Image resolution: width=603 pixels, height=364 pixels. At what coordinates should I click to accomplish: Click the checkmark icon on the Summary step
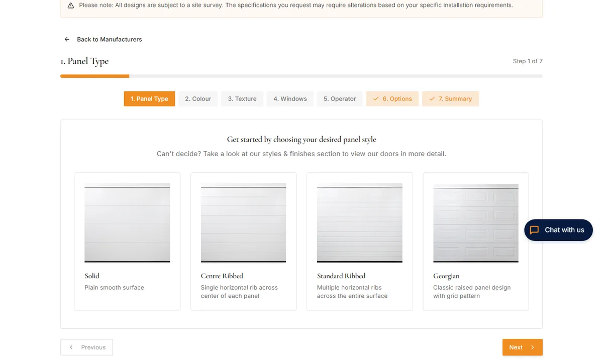(432, 99)
